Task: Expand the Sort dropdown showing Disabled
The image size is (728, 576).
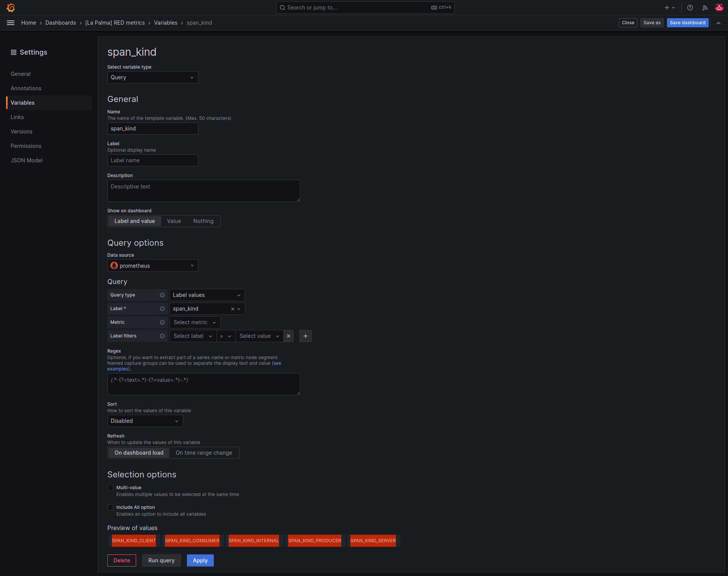Action: pos(145,421)
